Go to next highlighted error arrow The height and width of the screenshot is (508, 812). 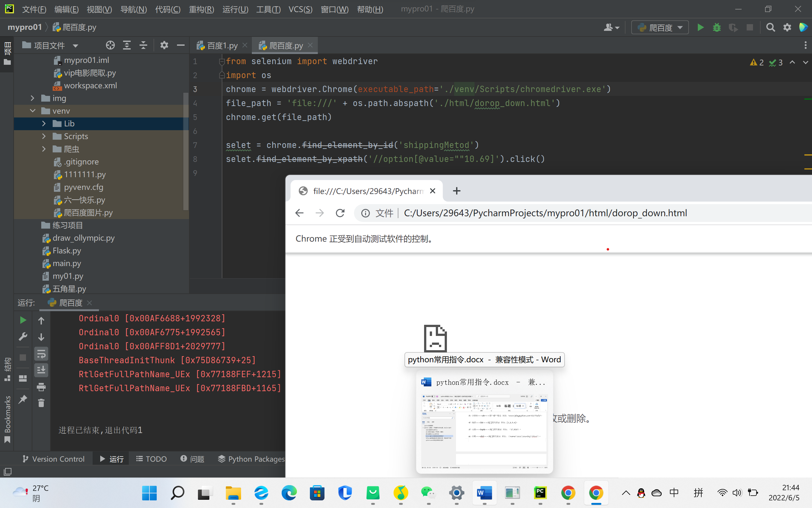[x=805, y=63]
